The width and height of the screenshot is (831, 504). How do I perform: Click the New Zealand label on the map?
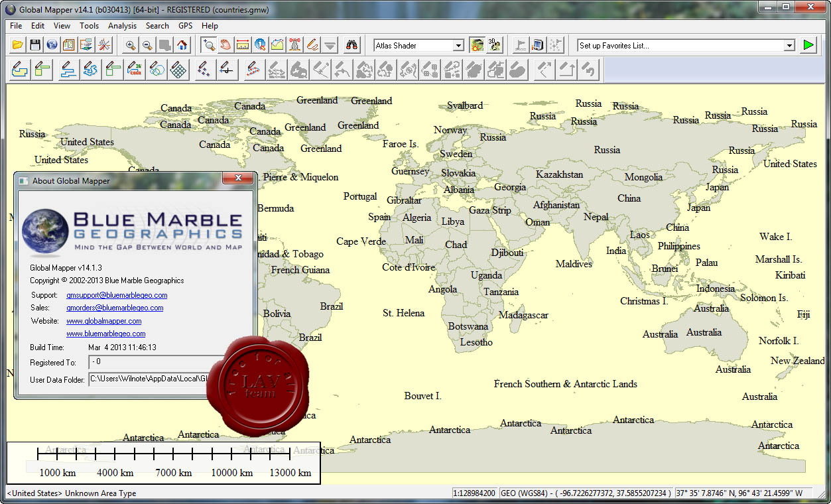[x=797, y=361]
